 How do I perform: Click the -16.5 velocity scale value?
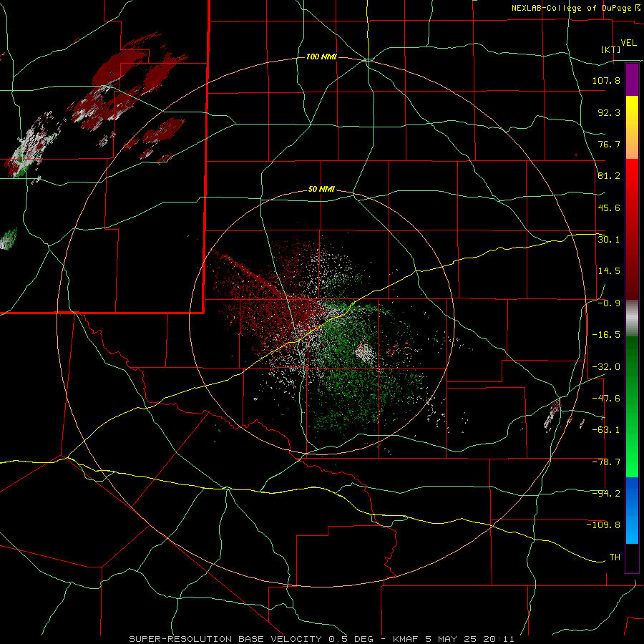pos(606,335)
